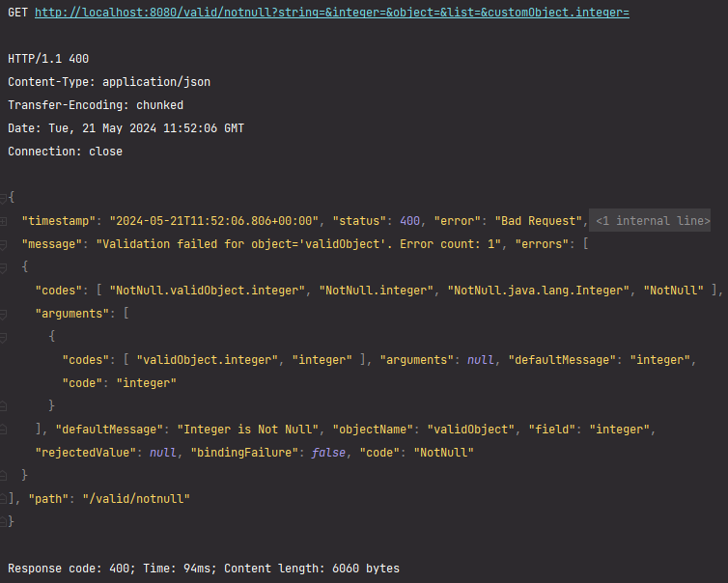Click the "Content-Type: application/json" header
Screen dimensions: 728x583
[109, 82]
